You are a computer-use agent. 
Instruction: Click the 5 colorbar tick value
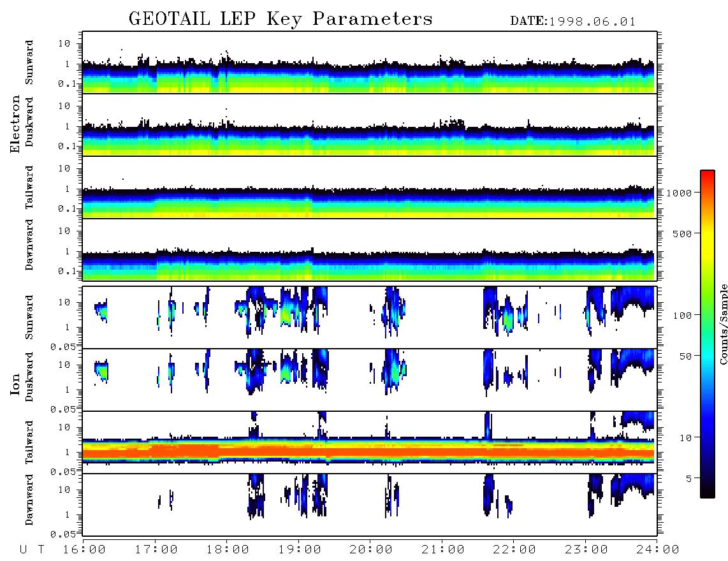click(689, 478)
